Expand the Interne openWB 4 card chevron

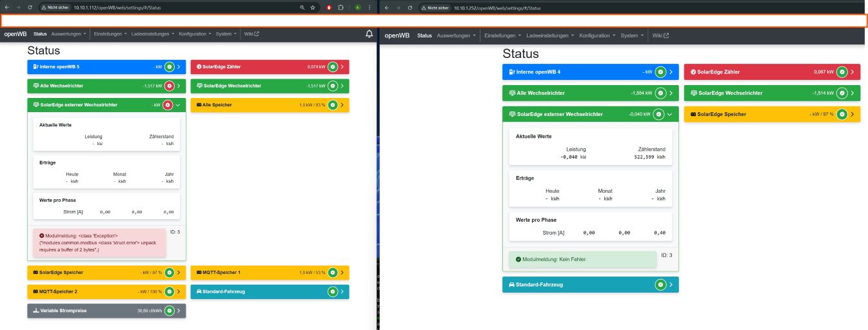pos(671,72)
